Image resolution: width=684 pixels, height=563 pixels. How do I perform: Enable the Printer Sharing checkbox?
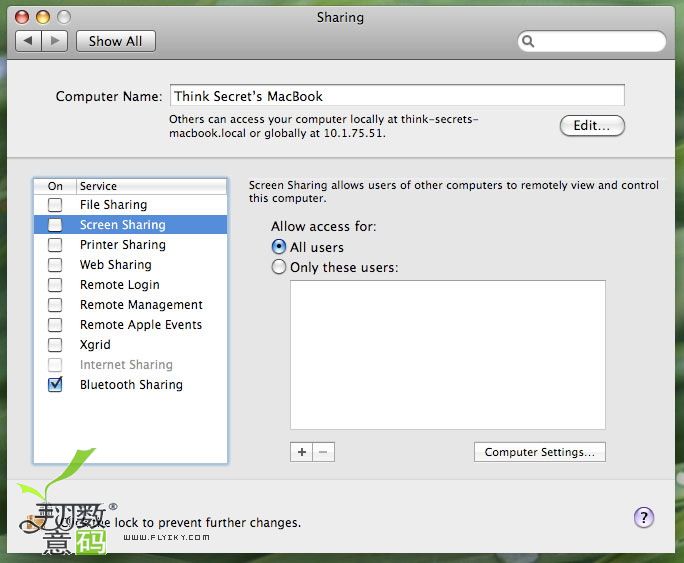(55, 245)
